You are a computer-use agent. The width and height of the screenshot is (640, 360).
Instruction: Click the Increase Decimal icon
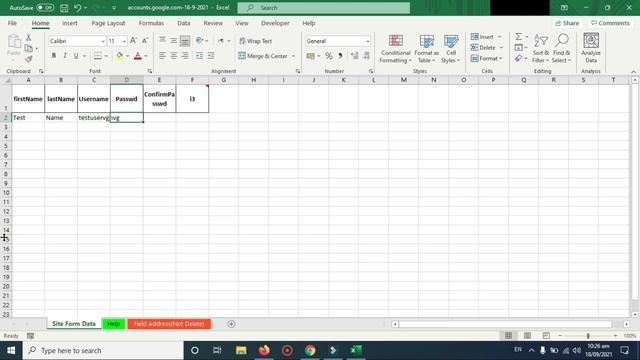click(354, 56)
